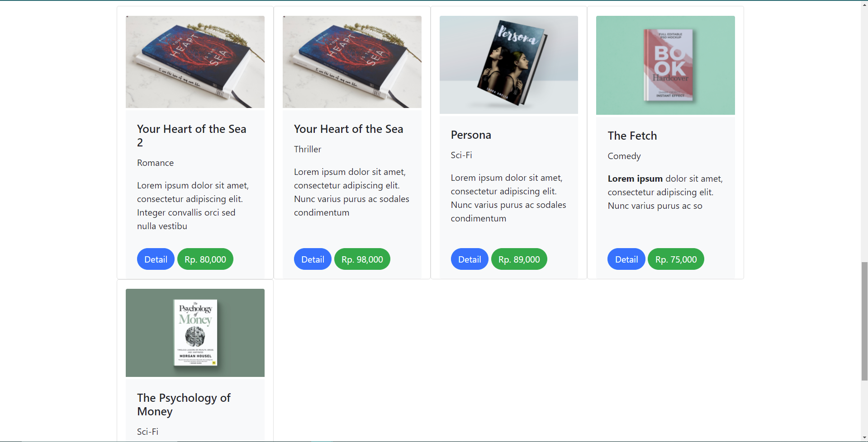868x442 pixels.
Task: Click the Persona book cover image
Action: 508,65
